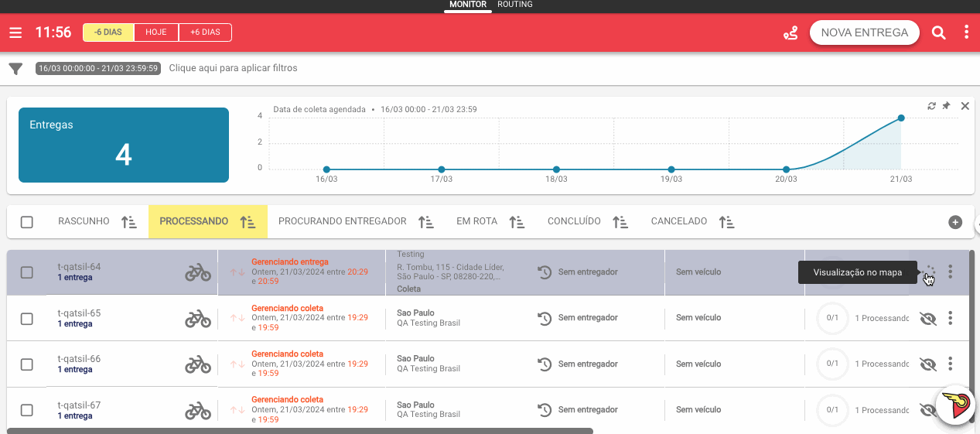
Task: Click the 0/1 progress circle for t-qatsil-65
Action: coord(832,318)
